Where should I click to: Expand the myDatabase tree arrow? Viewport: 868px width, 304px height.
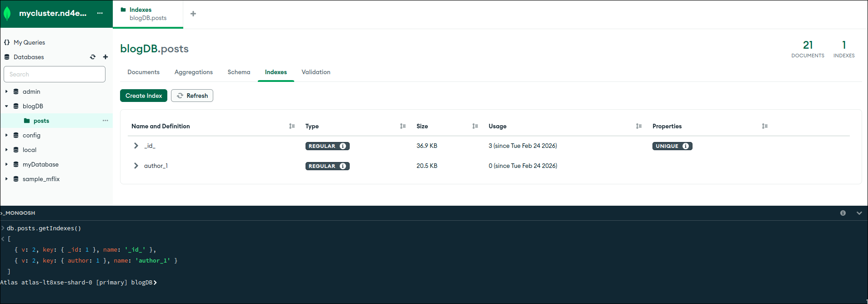click(x=6, y=164)
